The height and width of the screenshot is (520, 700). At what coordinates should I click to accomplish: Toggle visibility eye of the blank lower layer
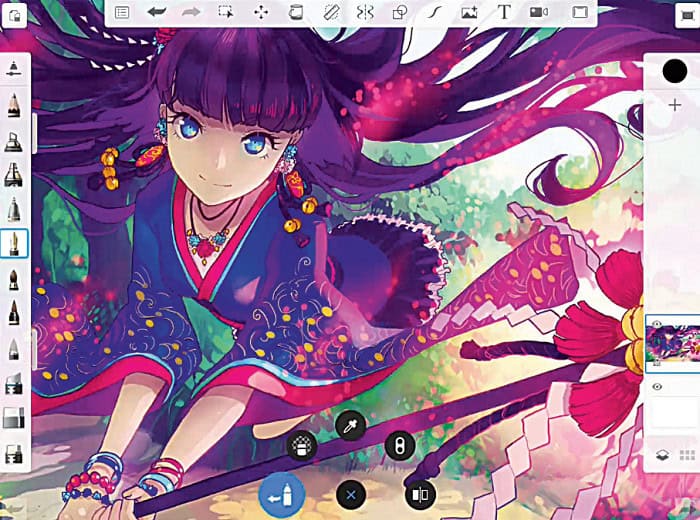click(x=657, y=387)
